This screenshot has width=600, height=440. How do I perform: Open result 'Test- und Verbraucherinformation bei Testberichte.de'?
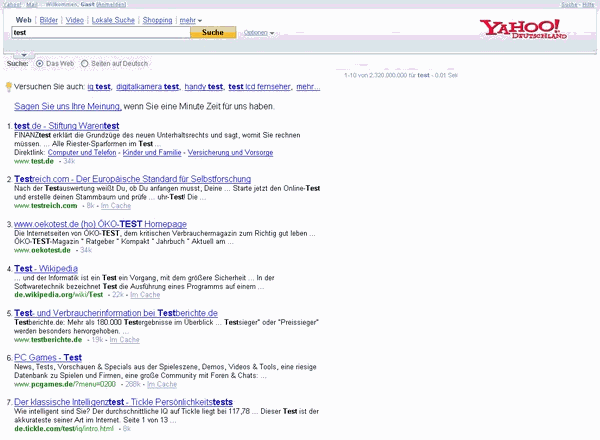tap(116, 313)
